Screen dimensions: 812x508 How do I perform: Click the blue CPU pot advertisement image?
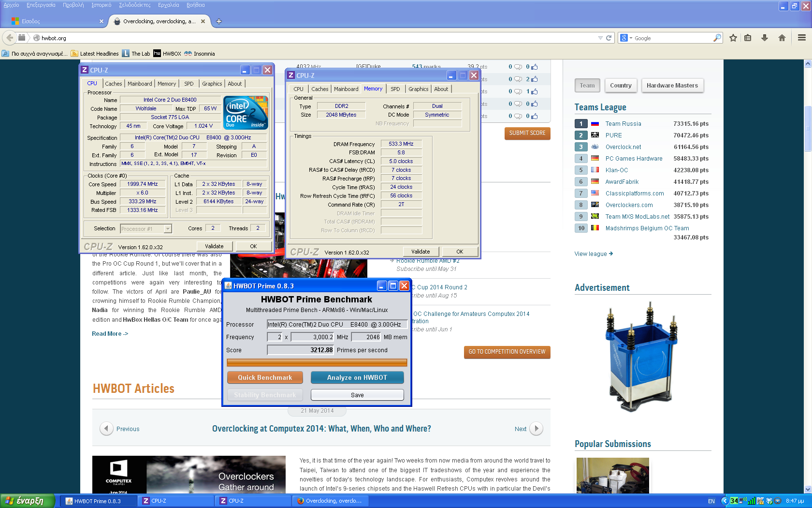[x=642, y=357]
